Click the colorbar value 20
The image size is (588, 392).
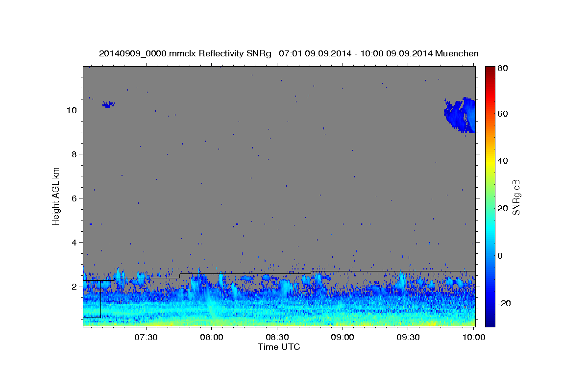(x=502, y=208)
